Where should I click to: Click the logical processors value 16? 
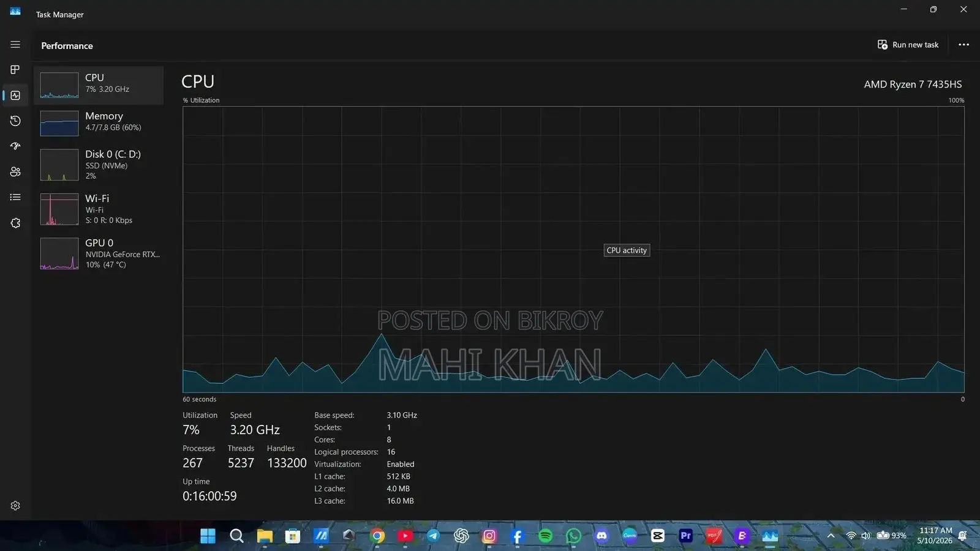[391, 452]
